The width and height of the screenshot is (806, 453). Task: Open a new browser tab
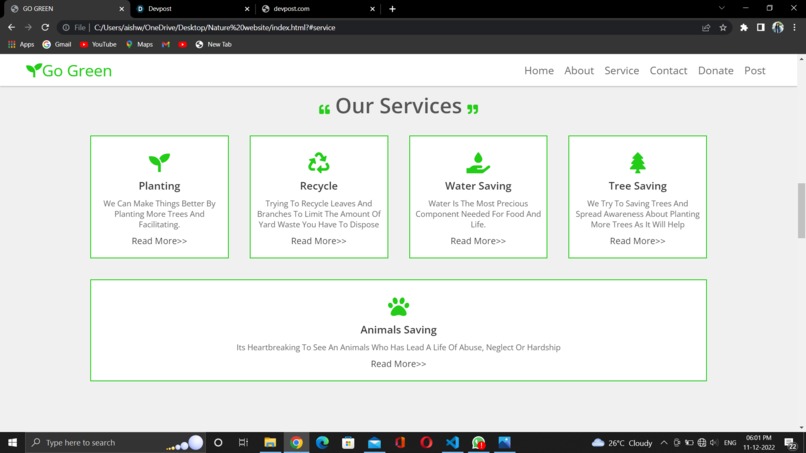click(x=392, y=9)
